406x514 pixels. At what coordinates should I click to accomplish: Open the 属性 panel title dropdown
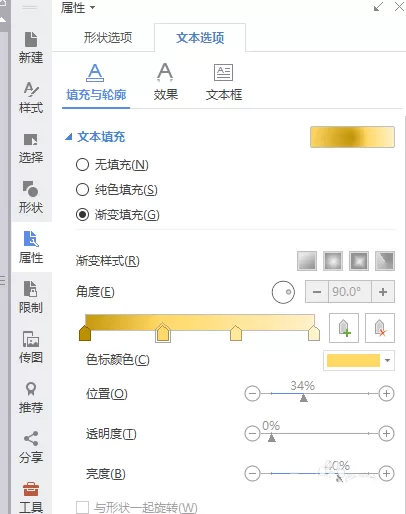tap(78, 8)
